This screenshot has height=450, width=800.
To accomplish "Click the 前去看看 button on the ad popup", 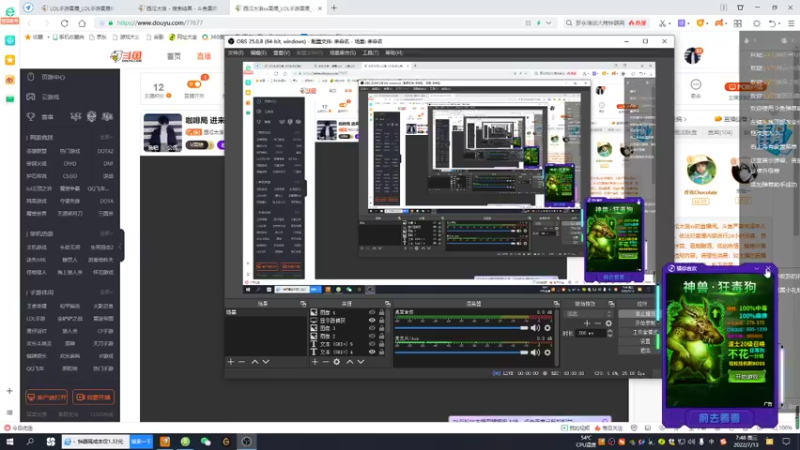I will coord(719,418).
